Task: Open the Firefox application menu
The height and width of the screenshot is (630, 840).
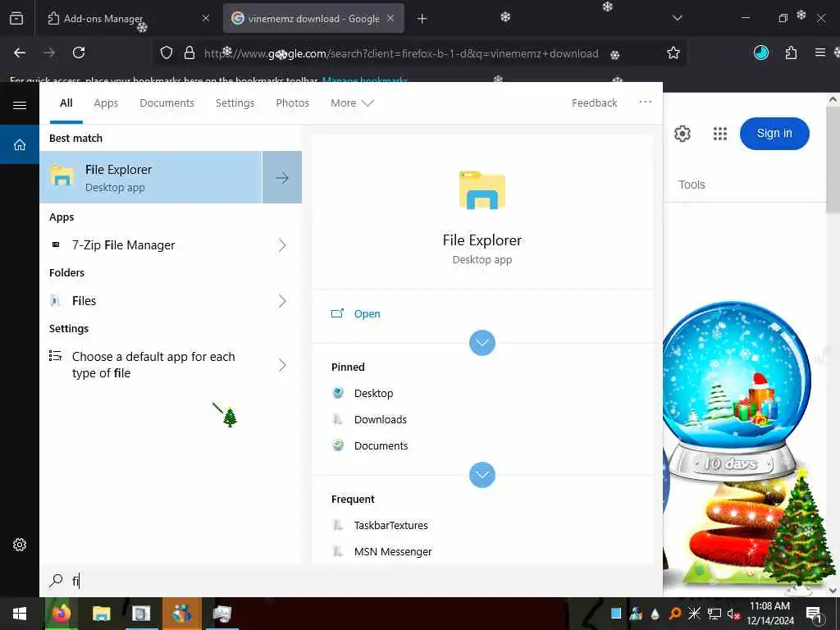Action: click(820, 52)
